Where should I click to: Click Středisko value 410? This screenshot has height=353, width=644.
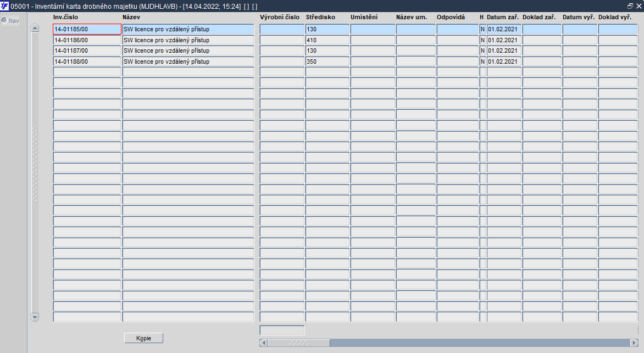(327, 40)
